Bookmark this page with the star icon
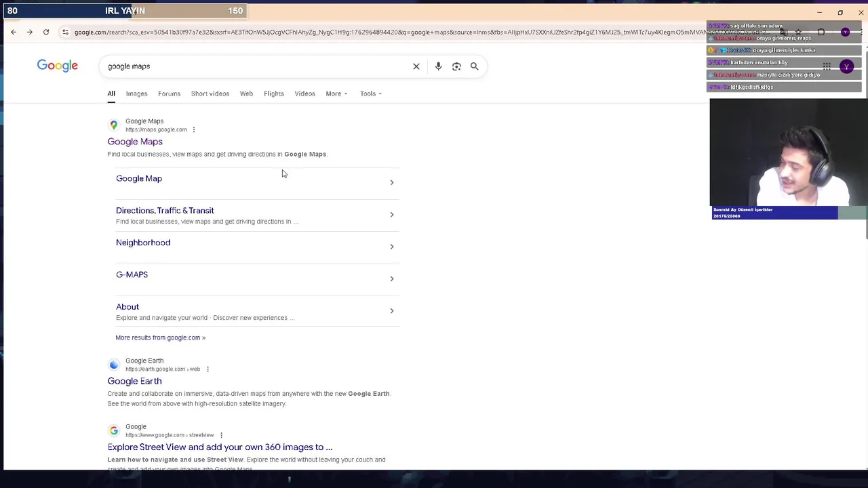The width and height of the screenshot is (868, 488). 798,32
